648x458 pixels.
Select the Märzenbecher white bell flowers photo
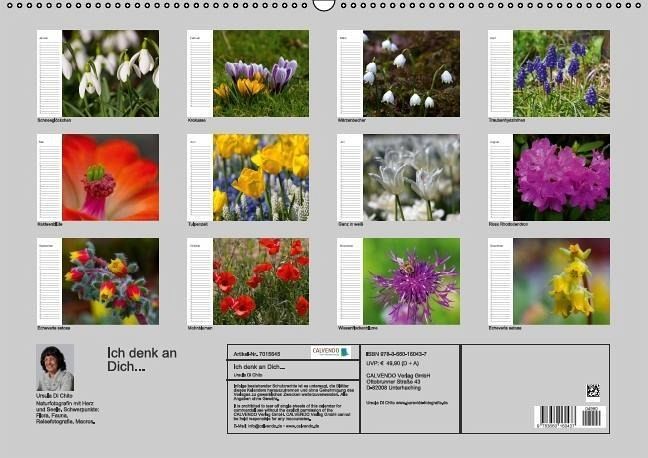click(411, 73)
